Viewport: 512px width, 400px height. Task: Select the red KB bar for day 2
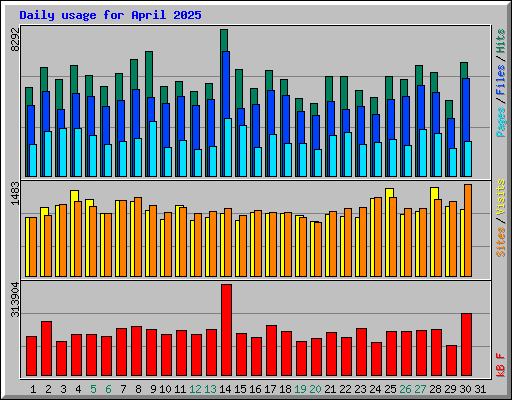(x=46, y=349)
